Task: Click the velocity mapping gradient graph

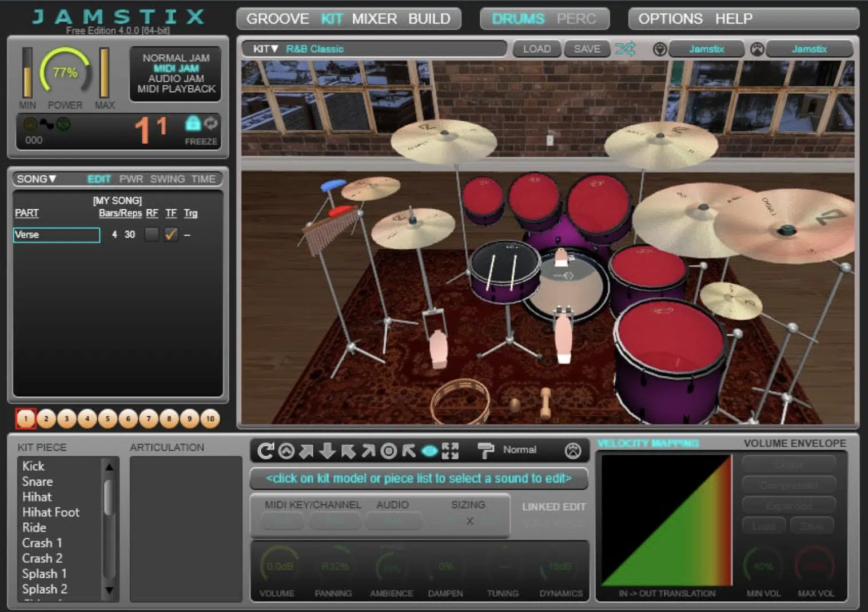Action: [x=667, y=519]
